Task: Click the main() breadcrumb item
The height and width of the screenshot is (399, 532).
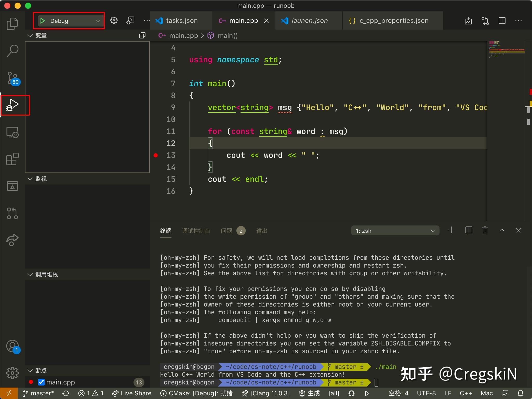Action: (x=227, y=35)
